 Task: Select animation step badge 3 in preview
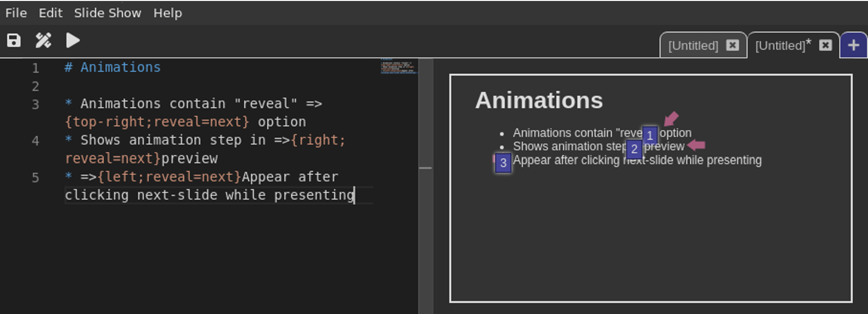pyautogui.click(x=503, y=163)
